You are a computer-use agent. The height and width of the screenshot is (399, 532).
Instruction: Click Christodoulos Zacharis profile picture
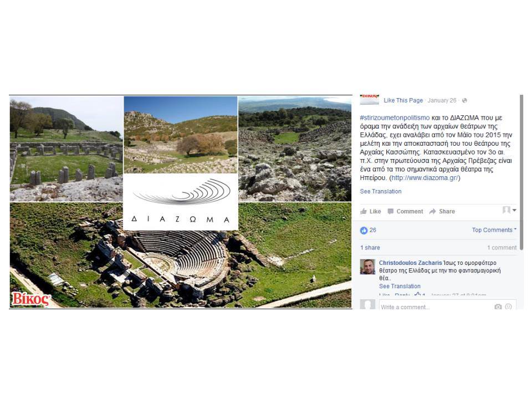(367, 267)
